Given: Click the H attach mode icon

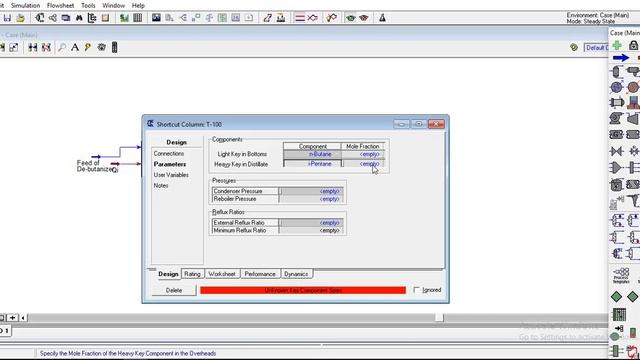Looking at the screenshot, I should point(33,47).
